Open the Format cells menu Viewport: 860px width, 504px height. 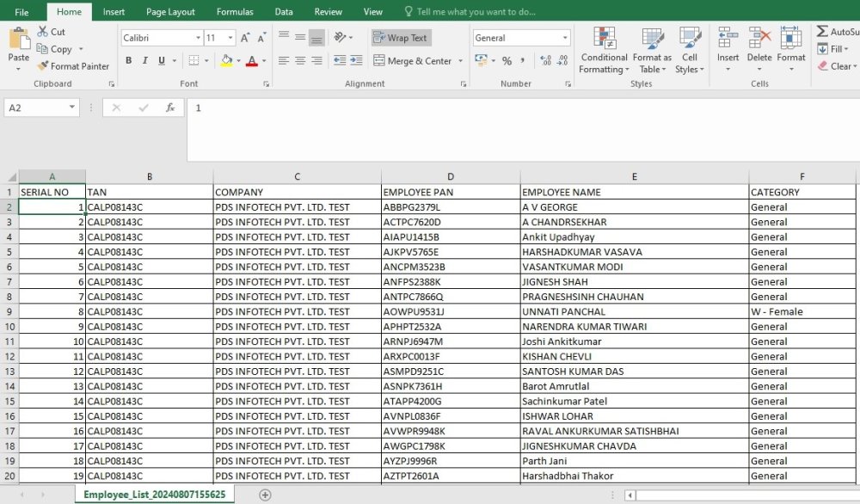click(791, 50)
